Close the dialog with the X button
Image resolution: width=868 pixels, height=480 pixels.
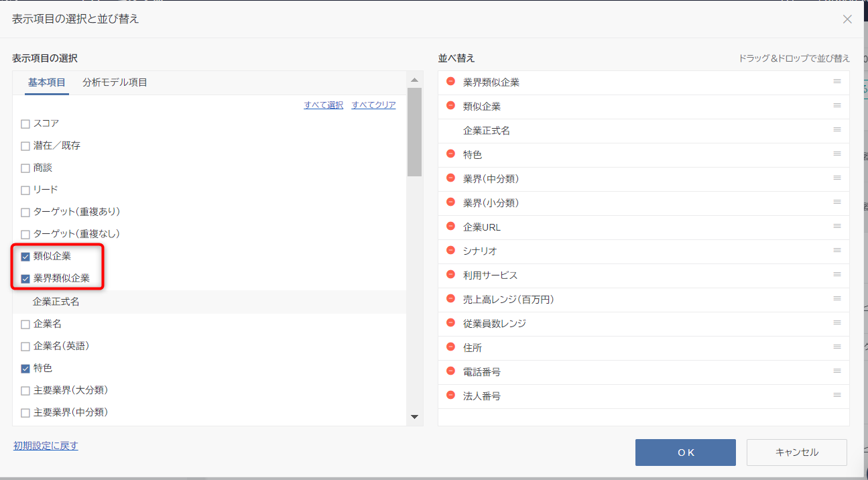847,19
